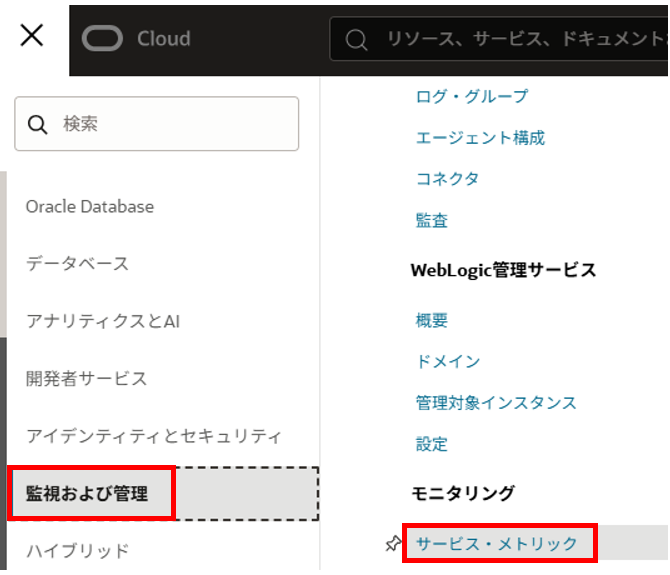Type in the 検索 menu search field
Image resolution: width=670 pixels, height=575 pixels.
(170, 124)
